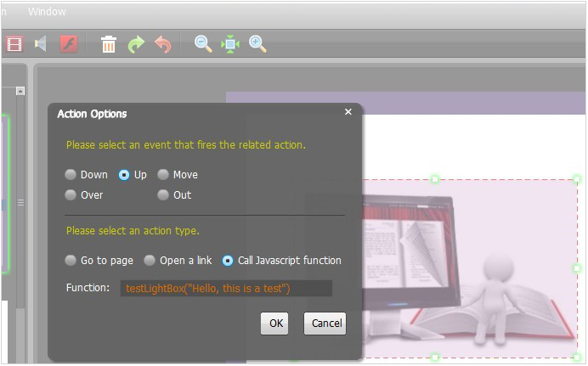Select the Move event radio button
The image size is (588, 366).
[163, 175]
